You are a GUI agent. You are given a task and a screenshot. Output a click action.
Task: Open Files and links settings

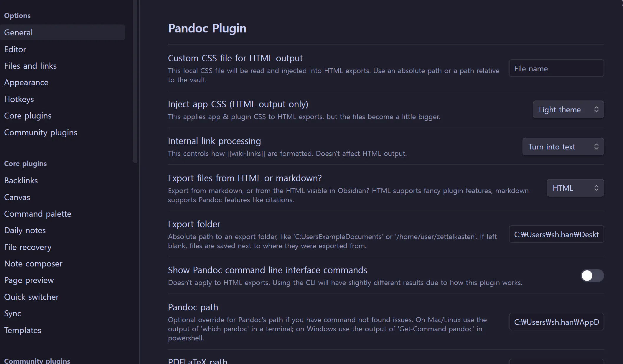click(30, 66)
